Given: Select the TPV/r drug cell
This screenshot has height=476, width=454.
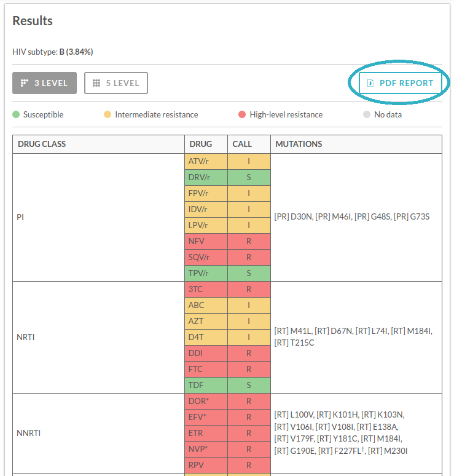Looking at the screenshot, I should tap(206, 273).
